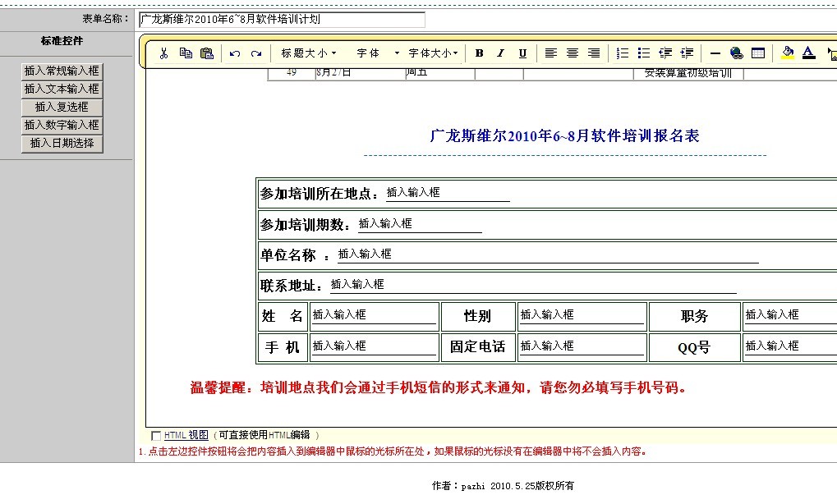Toggle bold formatting

click(479, 53)
